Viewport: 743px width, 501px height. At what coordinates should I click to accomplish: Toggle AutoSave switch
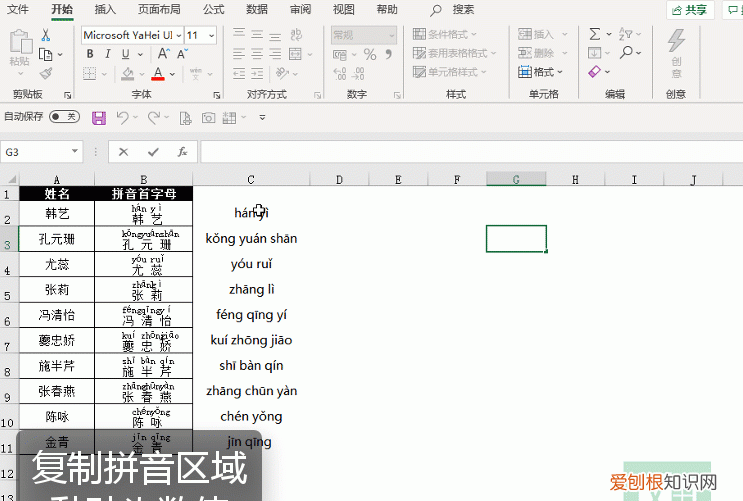point(64,117)
